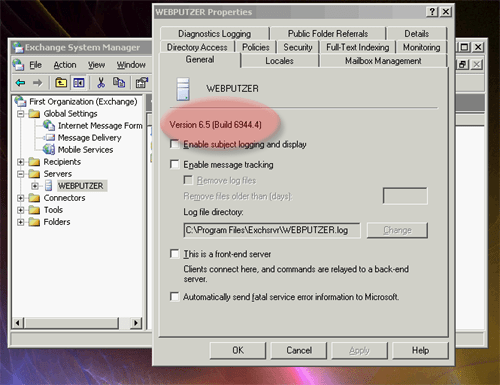Switch to the Details tab

[x=417, y=34]
